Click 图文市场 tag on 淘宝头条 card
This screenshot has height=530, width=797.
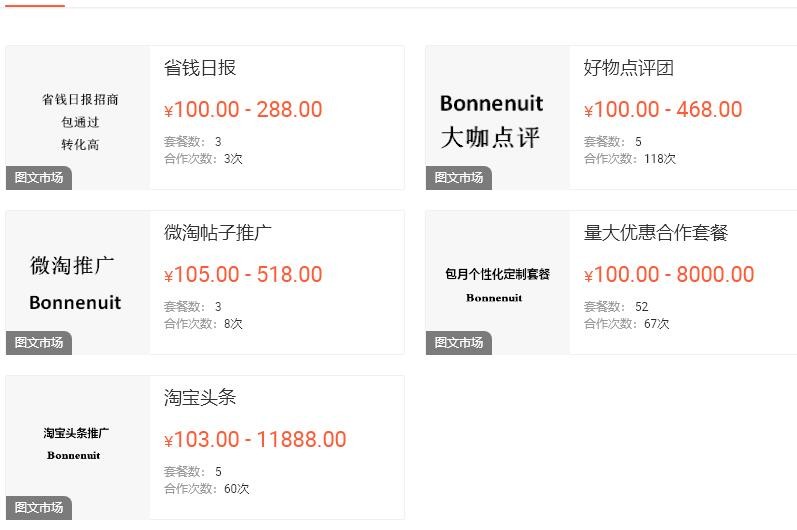tap(39, 508)
